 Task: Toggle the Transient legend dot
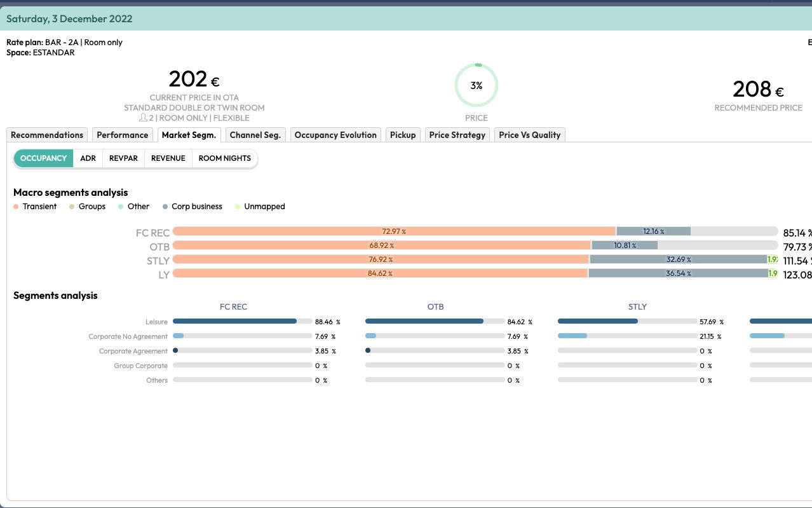pyautogui.click(x=17, y=207)
